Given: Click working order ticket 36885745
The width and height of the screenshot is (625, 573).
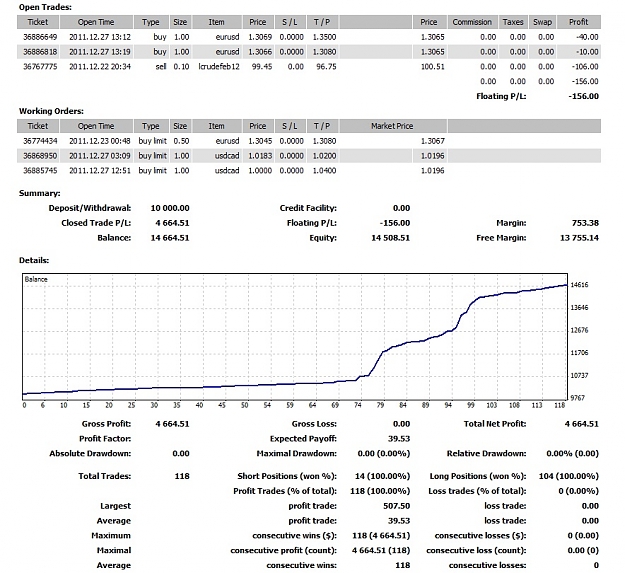Looking at the screenshot, I should tap(40, 171).
